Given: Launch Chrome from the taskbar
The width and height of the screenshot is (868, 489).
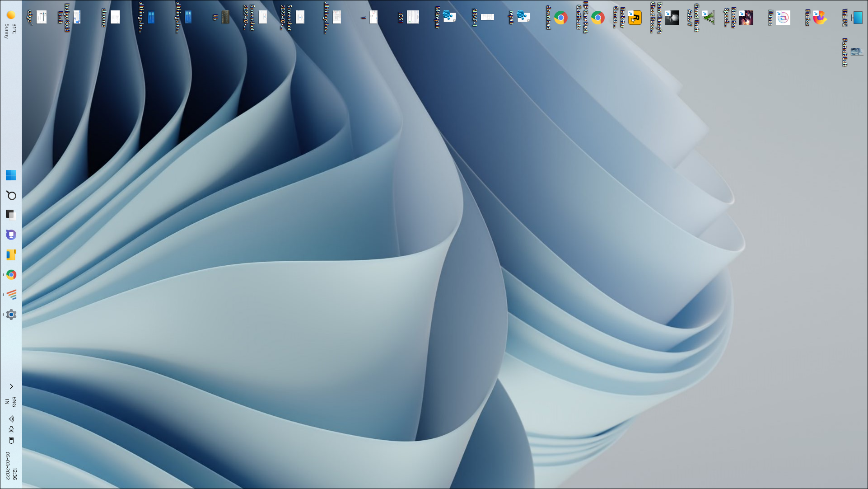Looking at the screenshot, I should (x=11, y=275).
